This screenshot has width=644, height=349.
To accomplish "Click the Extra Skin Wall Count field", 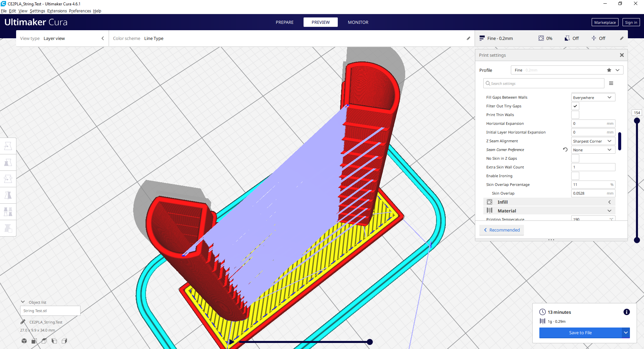I will (x=593, y=167).
